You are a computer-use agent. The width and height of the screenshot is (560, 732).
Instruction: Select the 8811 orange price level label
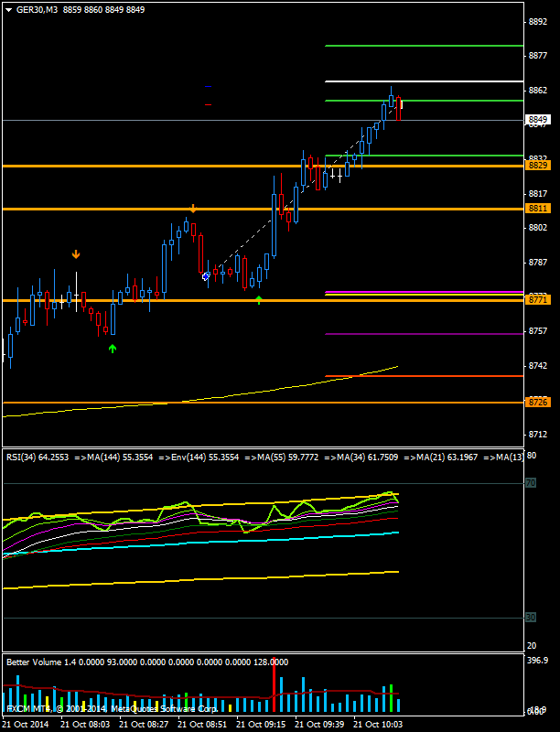coord(538,210)
